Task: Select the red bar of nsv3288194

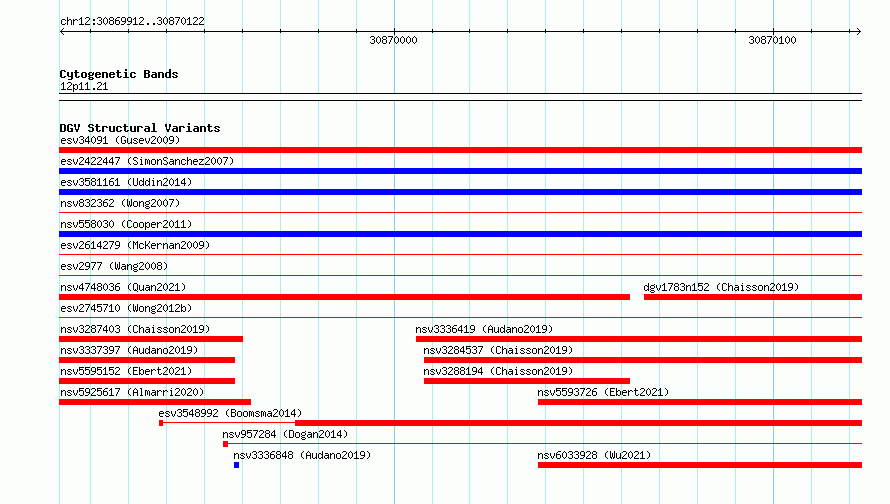Action: pyautogui.click(x=527, y=381)
